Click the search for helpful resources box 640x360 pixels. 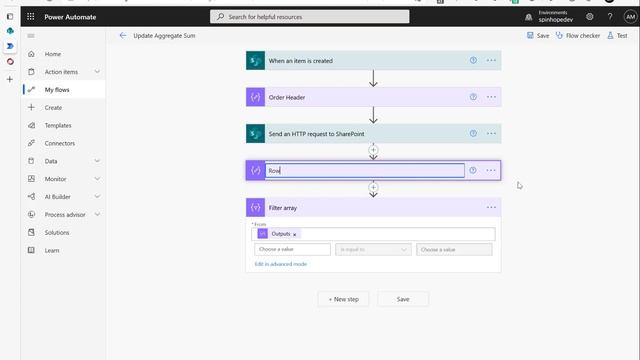tap(309, 17)
